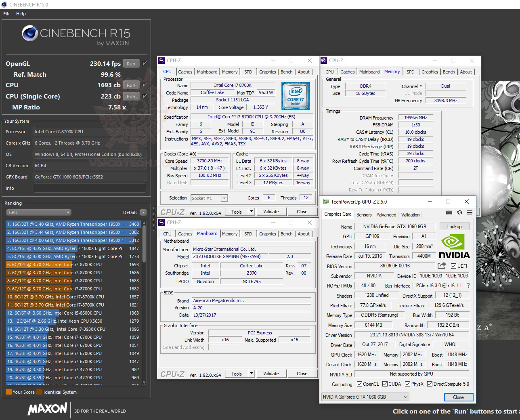Start the PCIe render test question-mark icon
The height and width of the screenshot is (420, 520).
click(468, 286)
